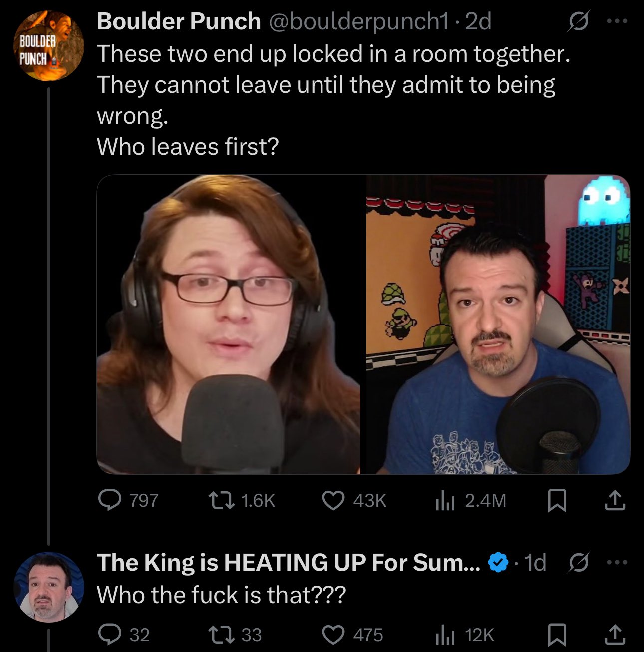The image size is (644, 652).
Task: View the reply's 12K views analytics
Action: tap(464, 634)
